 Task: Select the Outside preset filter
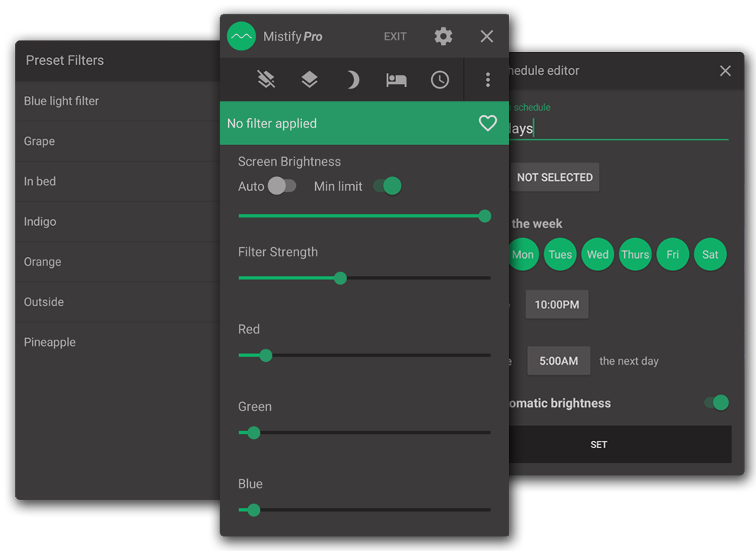(117, 302)
